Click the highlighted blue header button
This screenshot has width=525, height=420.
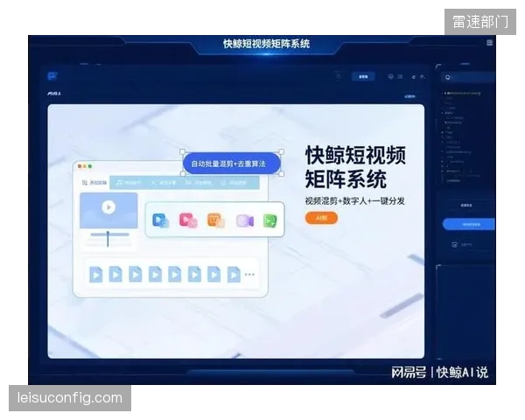[363, 77]
